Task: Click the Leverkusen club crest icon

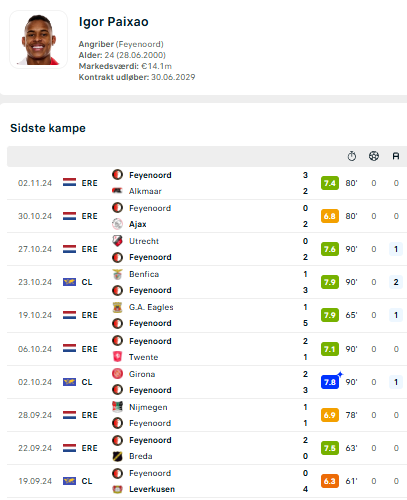Action: [x=117, y=489]
